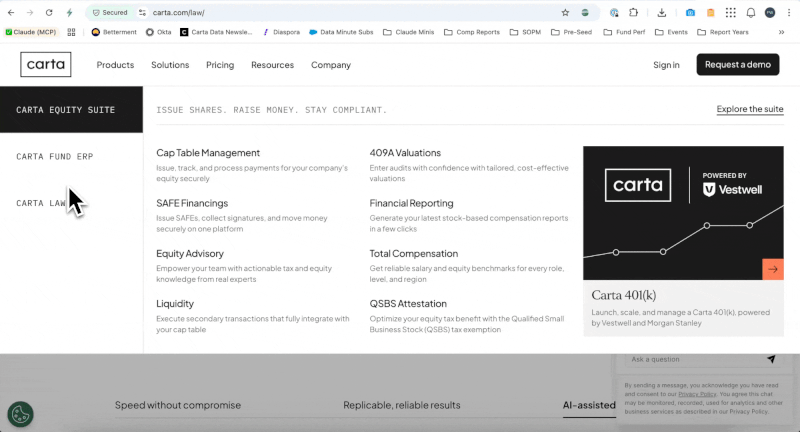800x432 pixels.
Task: Click the Explore the suite link
Action: click(x=750, y=109)
